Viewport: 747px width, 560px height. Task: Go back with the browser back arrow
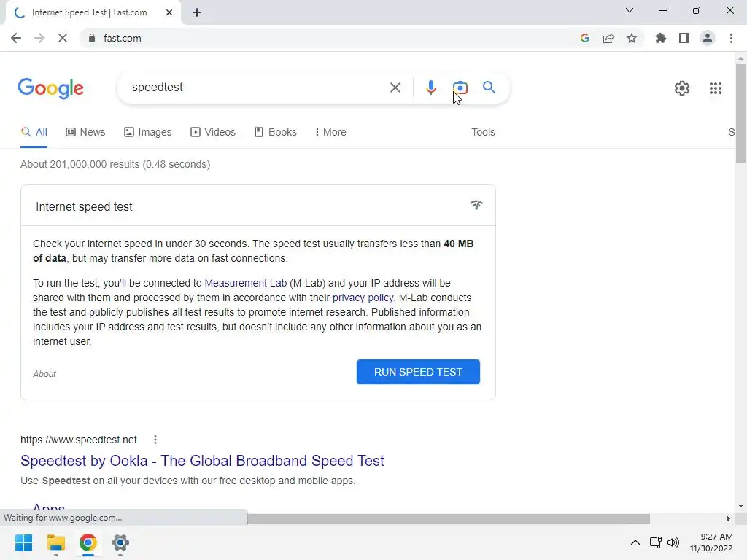click(16, 38)
